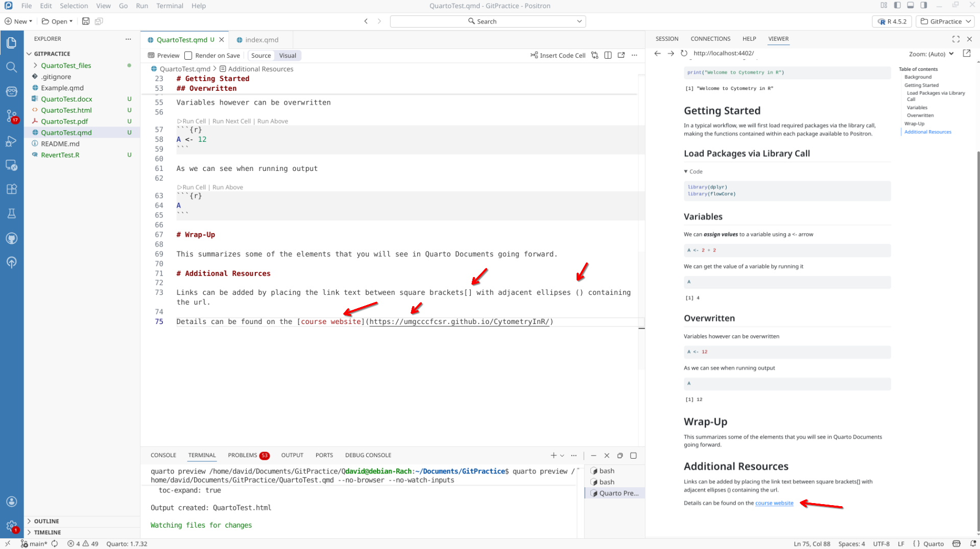Open the Search icon in activity bar

click(x=11, y=67)
